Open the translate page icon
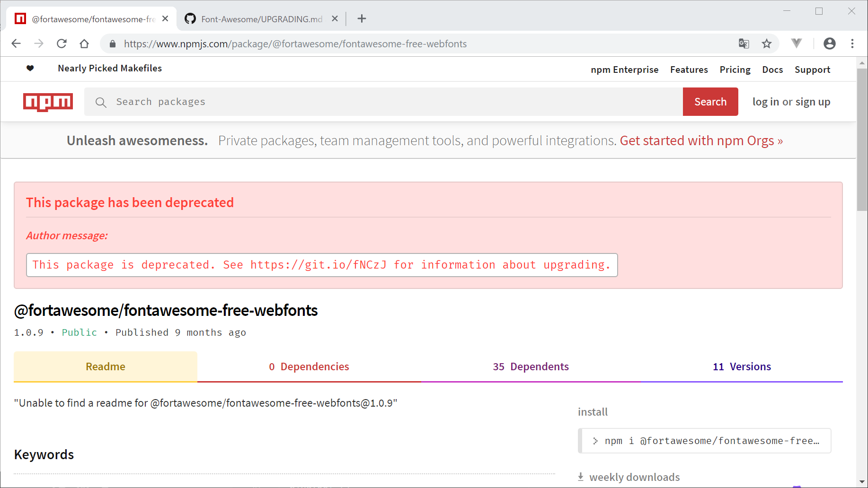This screenshot has width=868, height=488. point(744,44)
